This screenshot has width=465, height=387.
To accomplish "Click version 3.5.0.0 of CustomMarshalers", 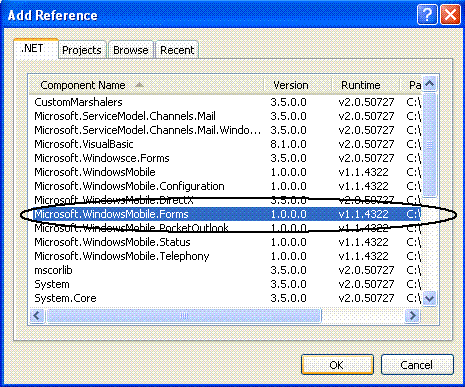I will coord(288,102).
